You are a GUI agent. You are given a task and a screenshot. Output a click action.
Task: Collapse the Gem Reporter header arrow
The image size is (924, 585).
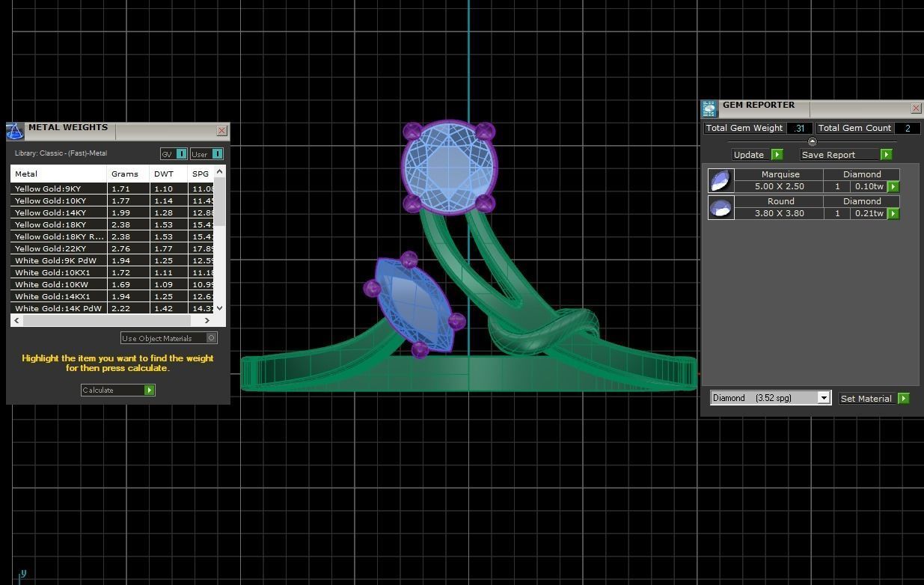(812, 141)
